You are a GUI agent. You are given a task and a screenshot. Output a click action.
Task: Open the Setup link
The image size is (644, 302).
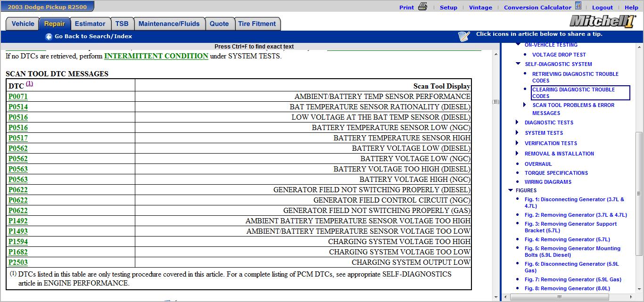point(448,8)
